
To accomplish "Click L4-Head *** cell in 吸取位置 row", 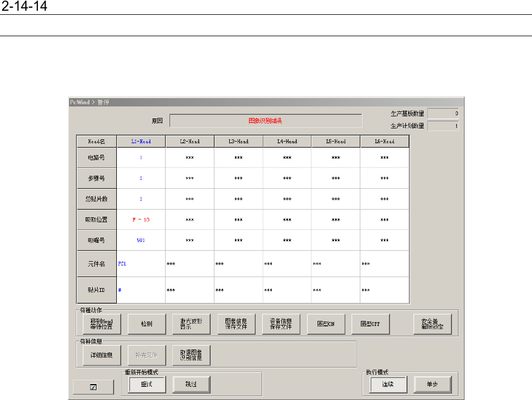I will pyautogui.click(x=287, y=219).
